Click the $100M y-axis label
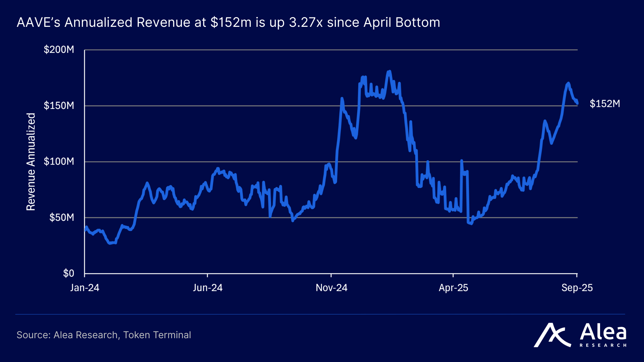Image resolution: width=644 pixels, height=362 pixels. pyautogui.click(x=59, y=162)
